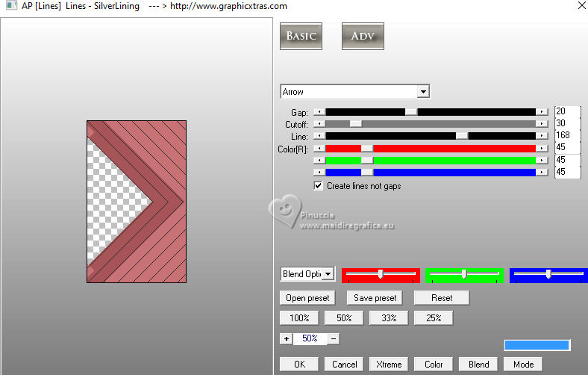Viewport: 588px width, 375px height.
Task: Set preview zoom to 50% button
Action: (x=344, y=318)
